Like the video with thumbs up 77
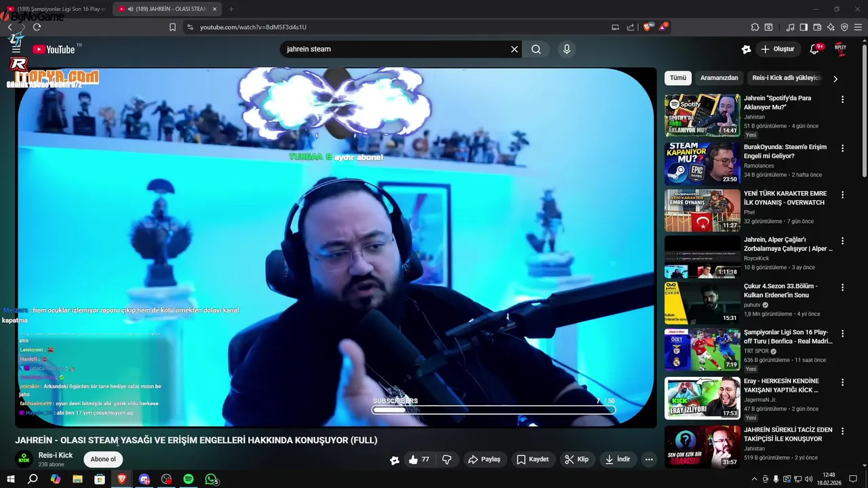The height and width of the screenshot is (488, 868). click(418, 459)
